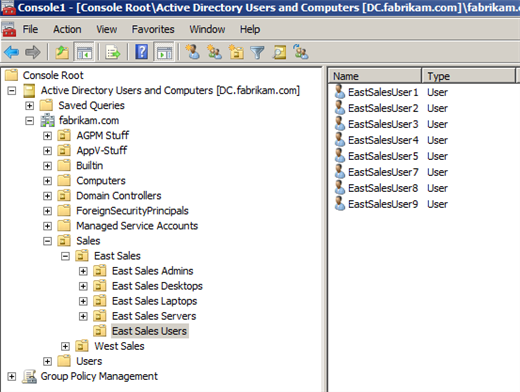Select East Sales Laptops OU
520x392 pixels.
154,301
